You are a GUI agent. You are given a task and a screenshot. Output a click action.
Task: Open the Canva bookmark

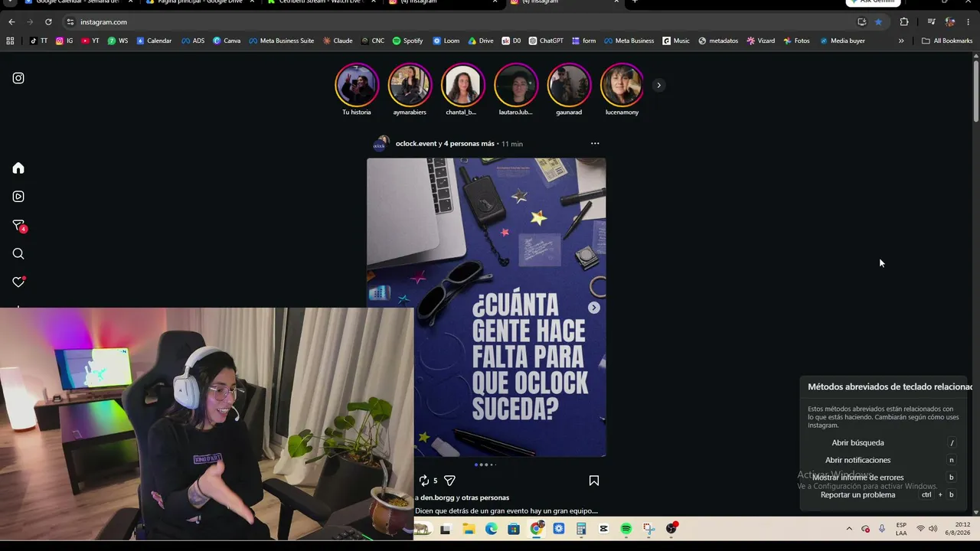click(x=226, y=41)
